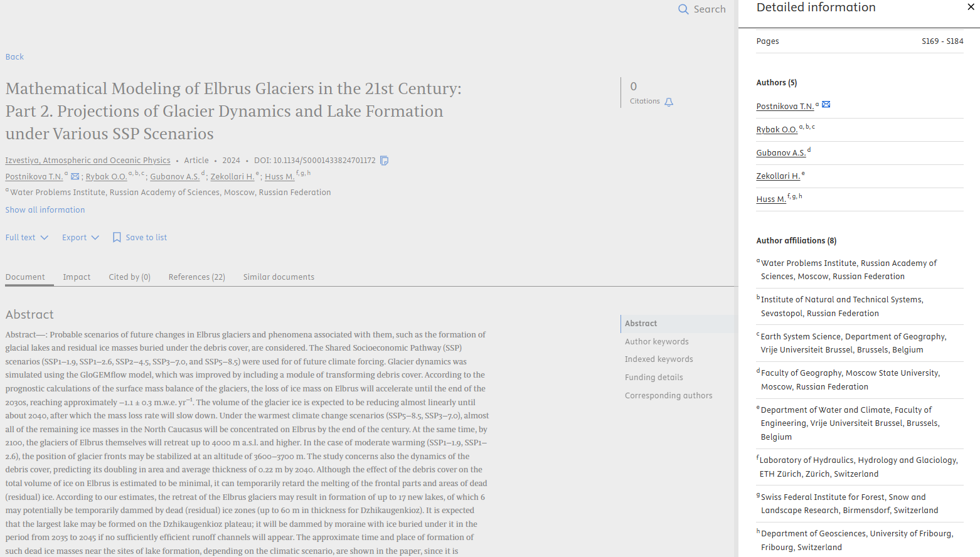
Task: Click the Save to list bookmark icon
Action: click(x=117, y=238)
